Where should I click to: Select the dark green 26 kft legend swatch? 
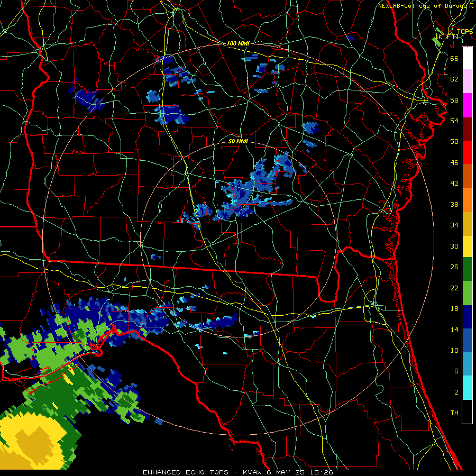pos(467,269)
